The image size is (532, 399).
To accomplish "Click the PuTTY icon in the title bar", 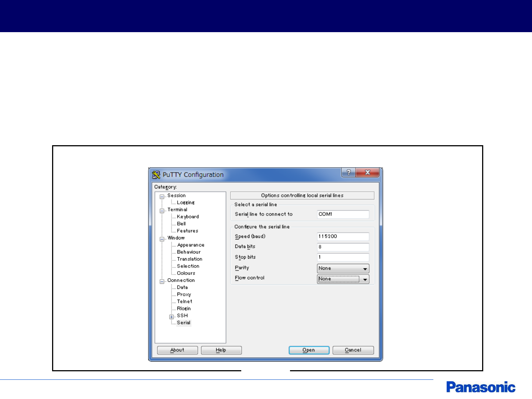I will (x=156, y=174).
